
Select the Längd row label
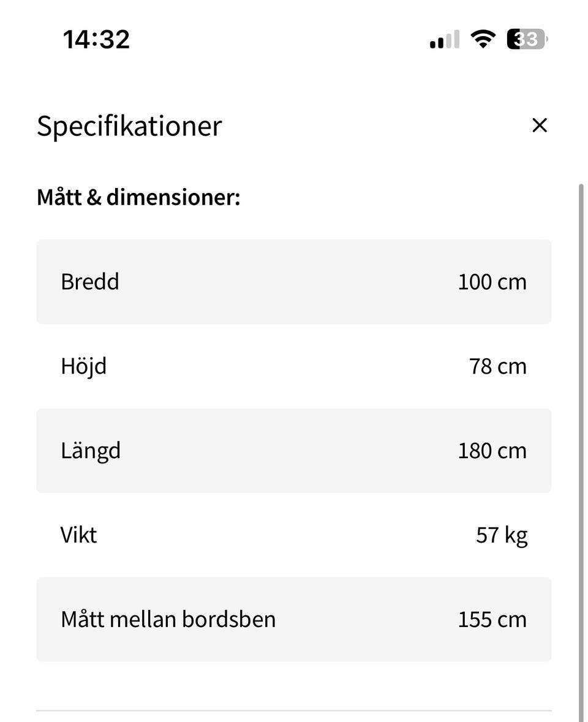coord(91,451)
